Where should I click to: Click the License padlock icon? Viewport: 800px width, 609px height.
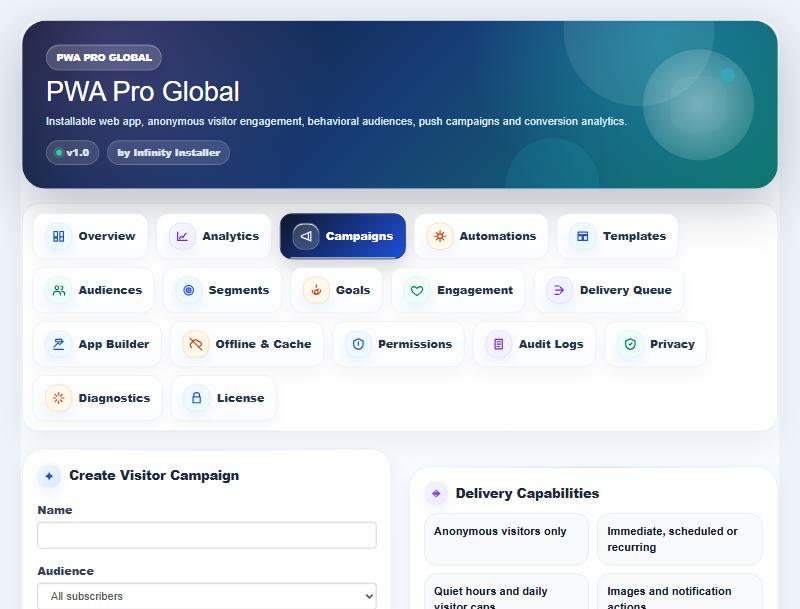(x=196, y=398)
